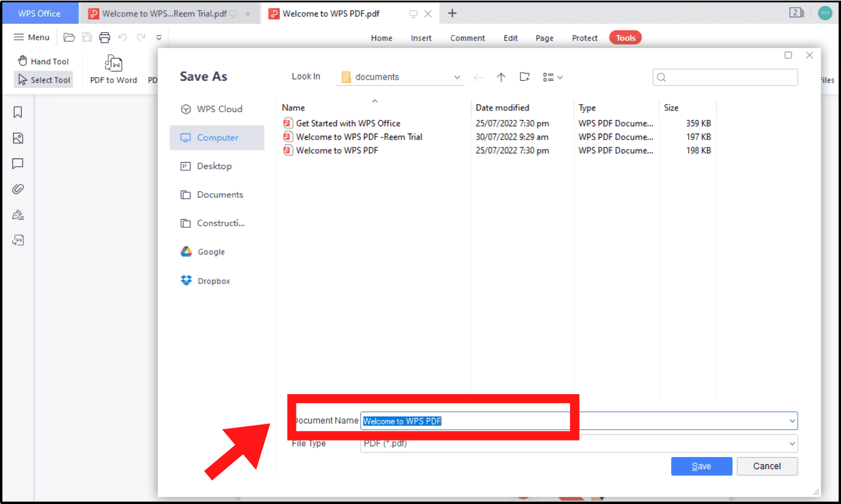Click the PDF to Word converter icon

coord(113,69)
